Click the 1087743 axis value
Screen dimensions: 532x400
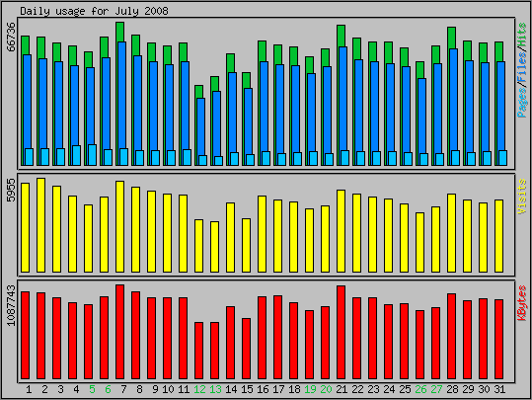[x=11, y=305]
